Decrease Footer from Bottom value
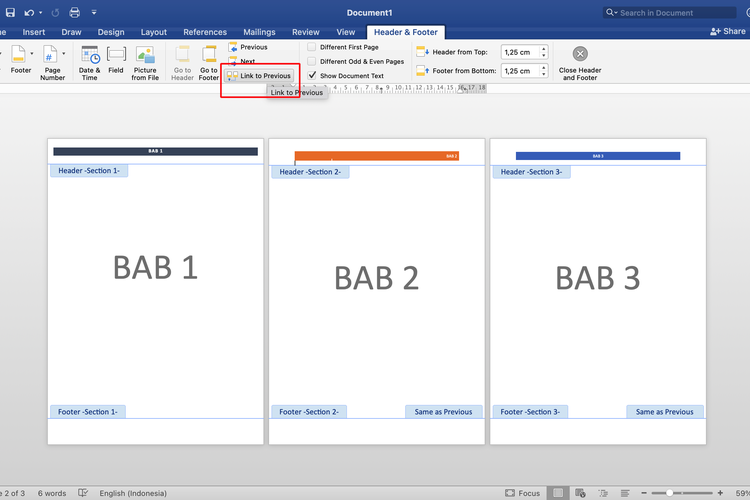This screenshot has width=750, height=500. point(544,74)
